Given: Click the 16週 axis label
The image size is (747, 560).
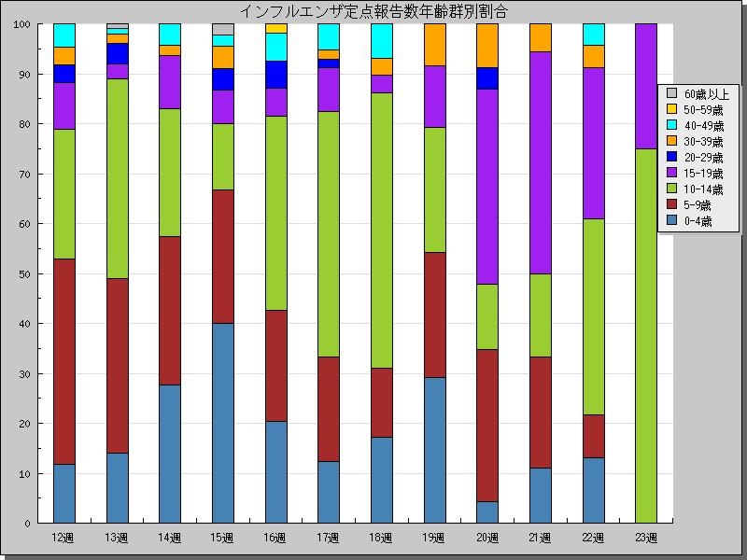Looking at the screenshot, I should coord(275,539).
